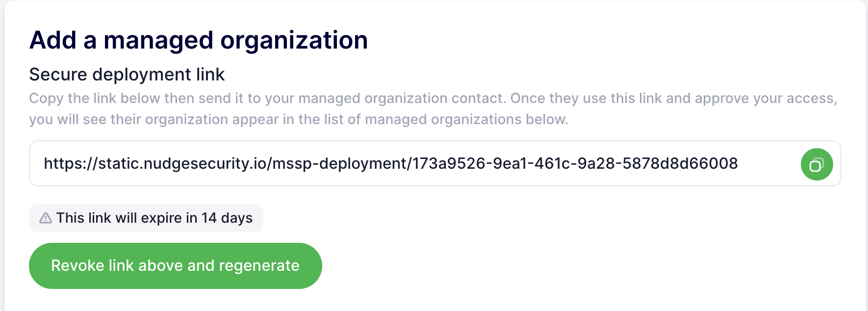The height and width of the screenshot is (311, 868).
Task: Copy the deployment link using the copy icon
Action: pyautogui.click(x=817, y=164)
